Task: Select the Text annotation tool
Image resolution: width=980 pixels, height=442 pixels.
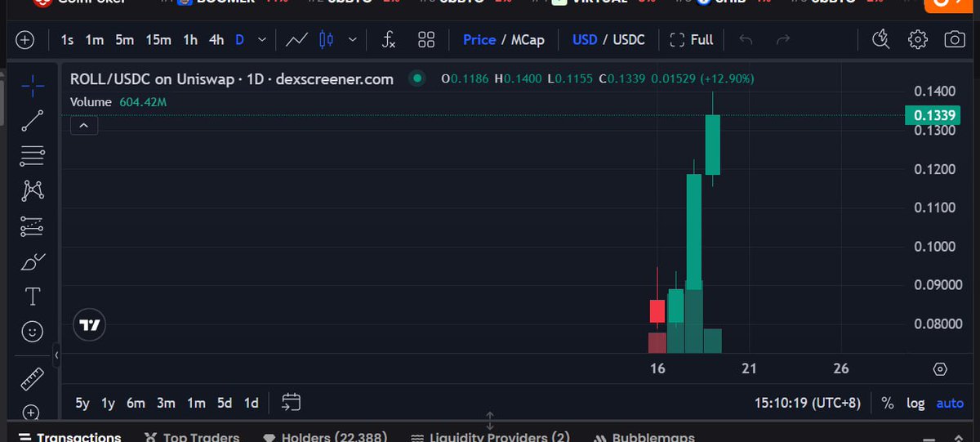Action: point(33,296)
